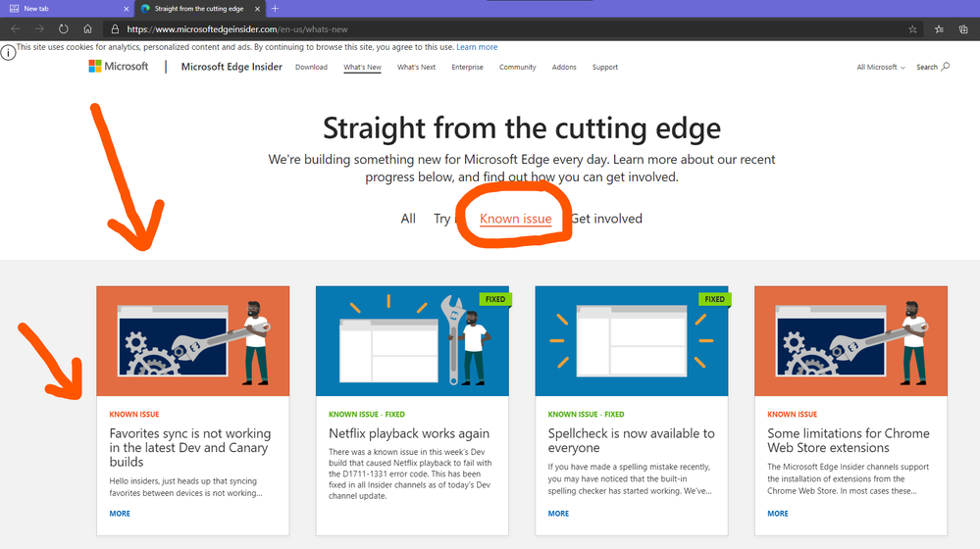Viewport: 980px width, 549px height.
Task: Open 'Favorites sync is not working' headline
Action: pyautogui.click(x=190, y=447)
